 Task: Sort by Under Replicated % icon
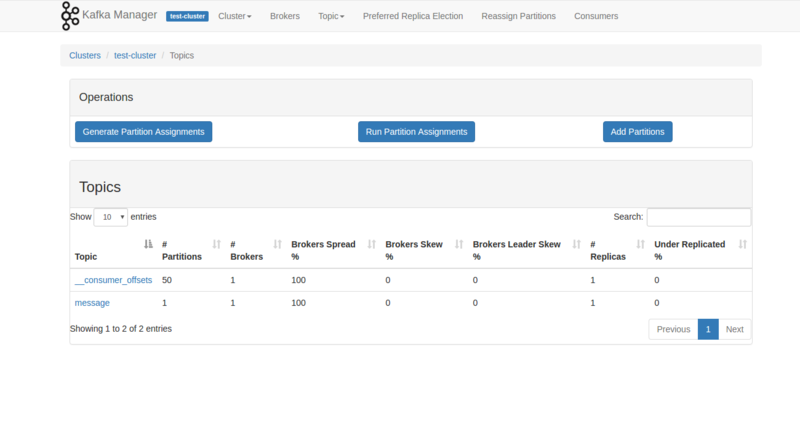(x=743, y=244)
